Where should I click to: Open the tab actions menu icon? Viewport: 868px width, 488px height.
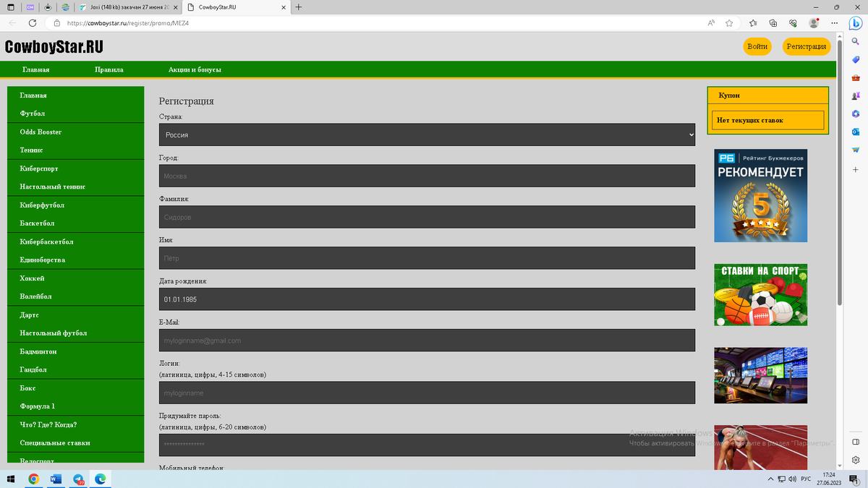(11, 7)
